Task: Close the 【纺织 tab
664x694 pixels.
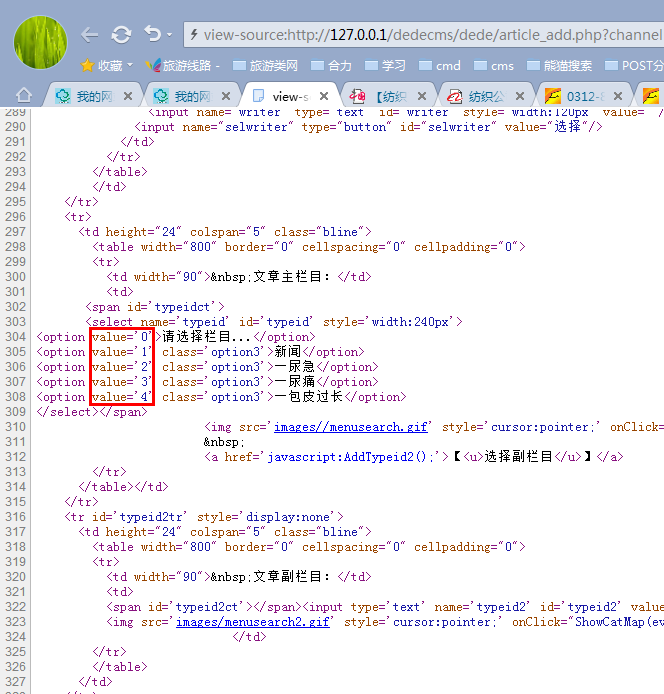Action: pos(422,96)
